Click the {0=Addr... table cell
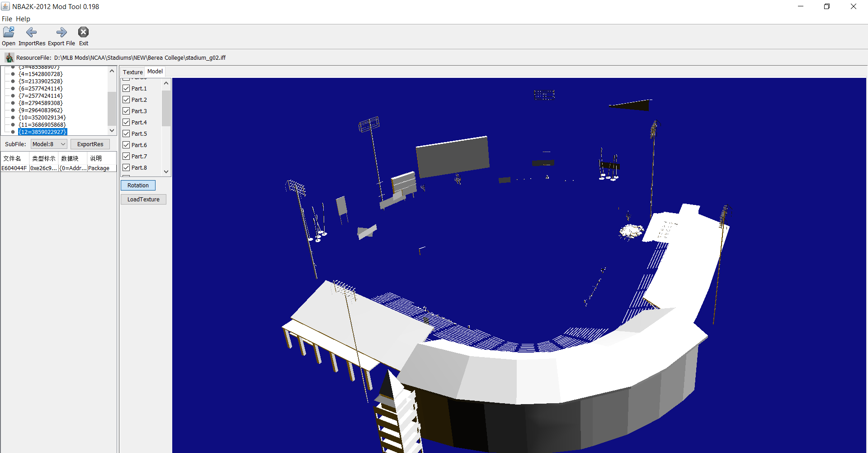 click(73, 168)
